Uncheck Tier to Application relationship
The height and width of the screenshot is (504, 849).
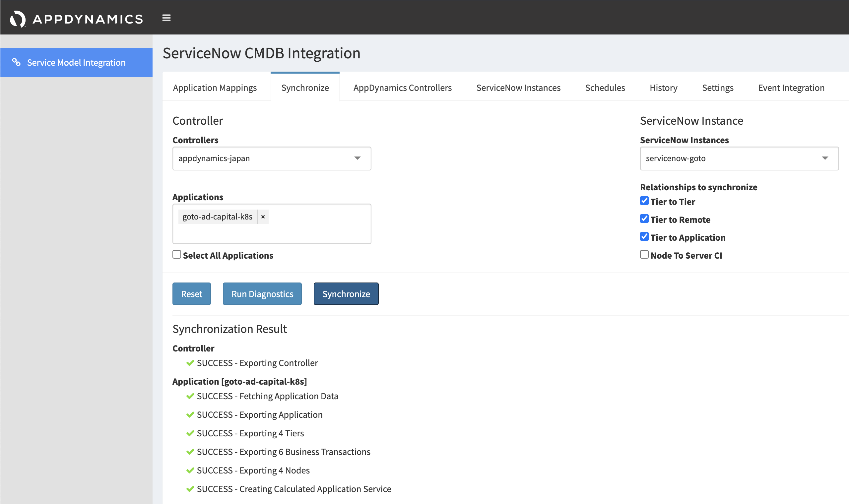pyautogui.click(x=644, y=237)
